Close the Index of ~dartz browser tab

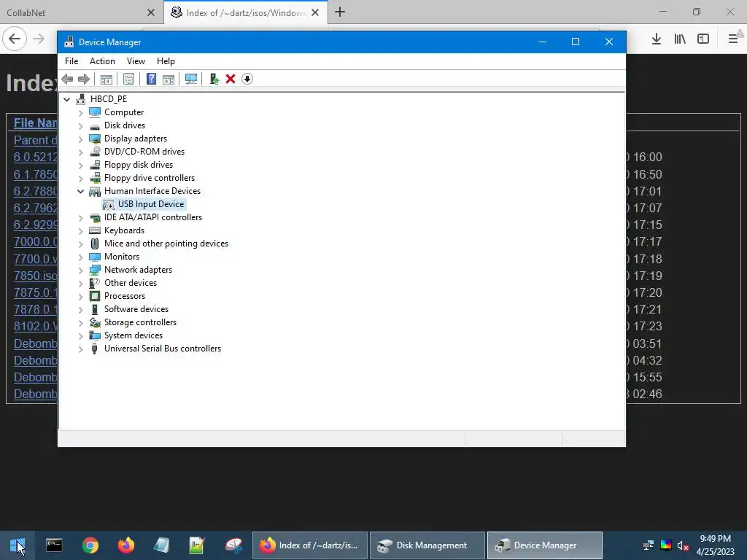[x=315, y=13]
